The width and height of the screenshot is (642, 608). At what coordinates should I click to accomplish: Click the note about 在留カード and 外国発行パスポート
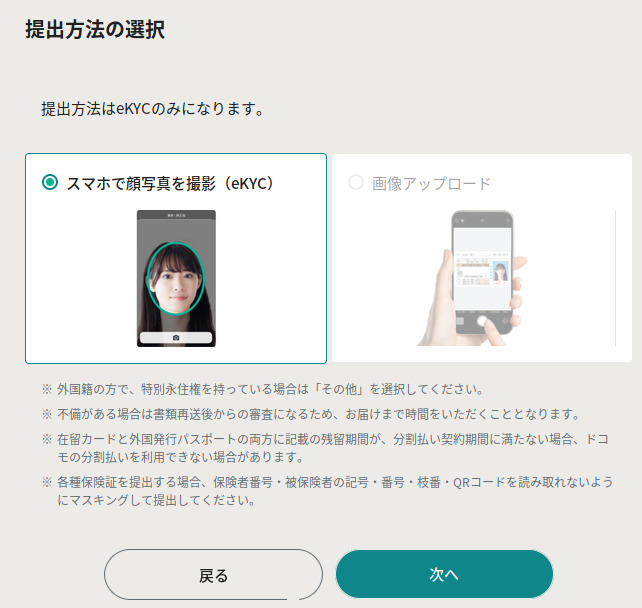click(x=326, y=448)
